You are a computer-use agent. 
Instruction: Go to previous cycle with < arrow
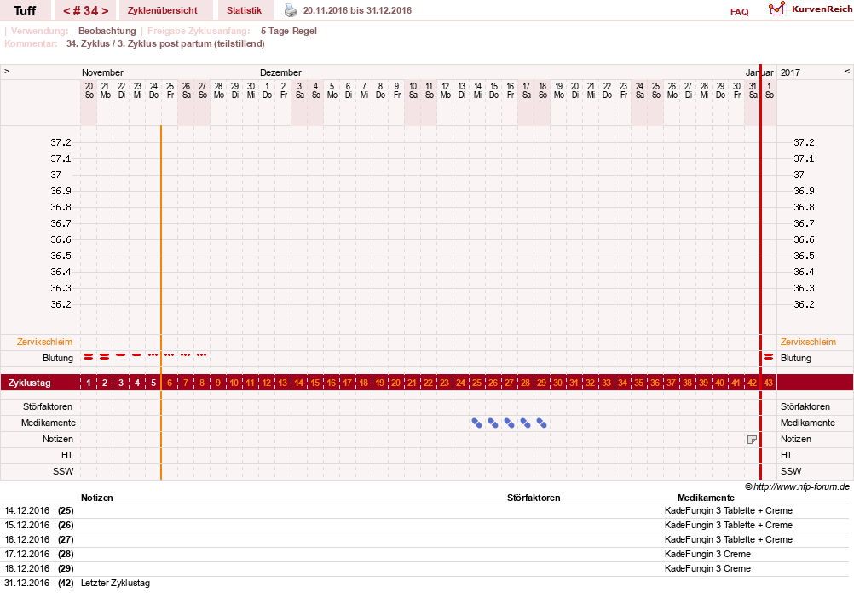(x=66, y=11)
